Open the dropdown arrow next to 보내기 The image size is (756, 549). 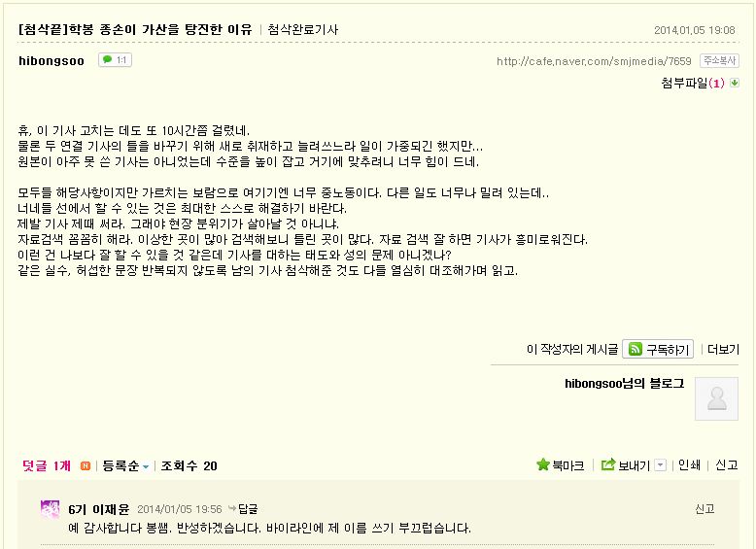coord(660,465)
